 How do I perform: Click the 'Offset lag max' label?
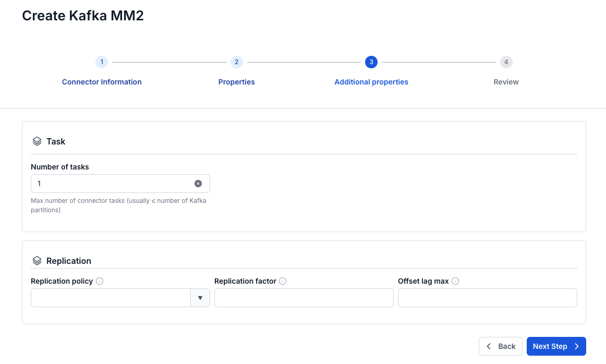tap(423, 281)
